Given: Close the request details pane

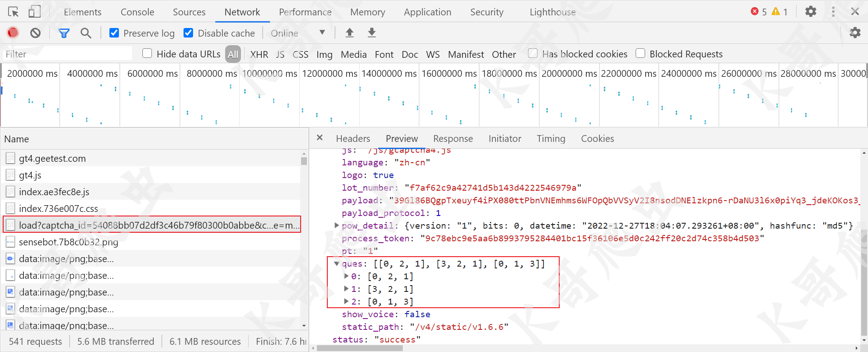Looking at the screenshot, I should click(320, 138).
